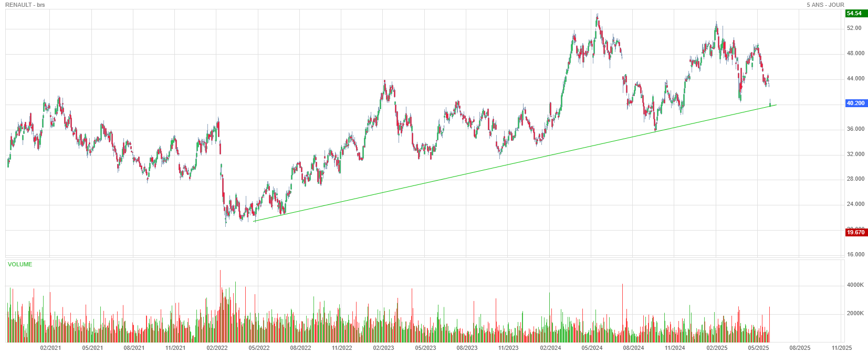Click the 44.000 price axis label
The height and width of the screenshot is (353, 868).
[x=856, y=79]
